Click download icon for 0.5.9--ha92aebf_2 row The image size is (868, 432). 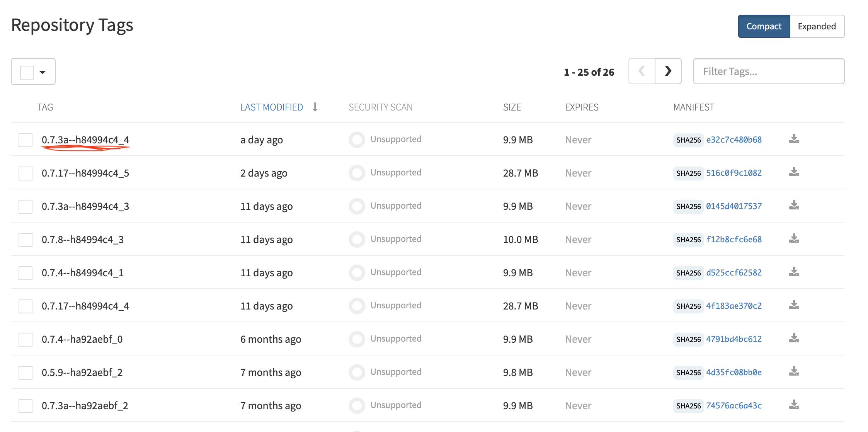click(794, 372)
